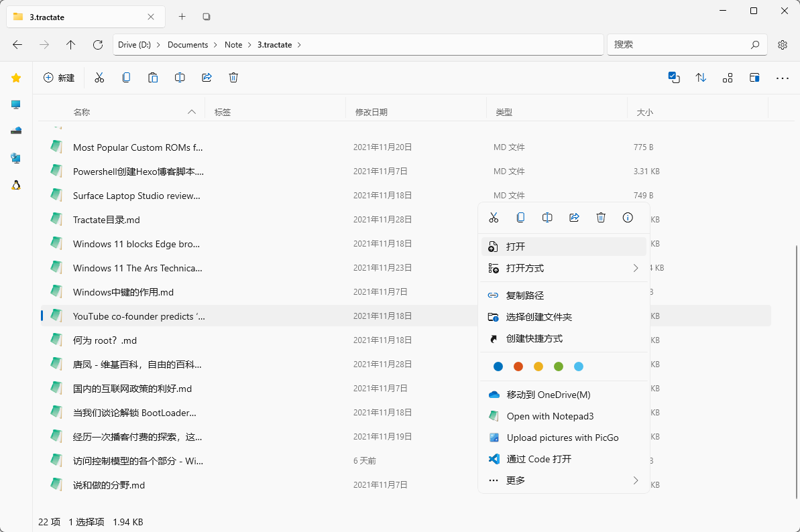Click the 新建 button
Screen dimensions: 800x532
59,78
